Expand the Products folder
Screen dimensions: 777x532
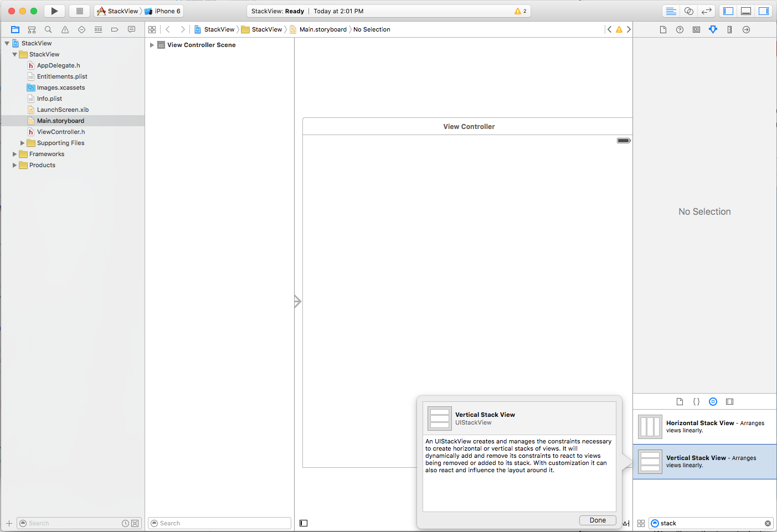click(14, 165)
